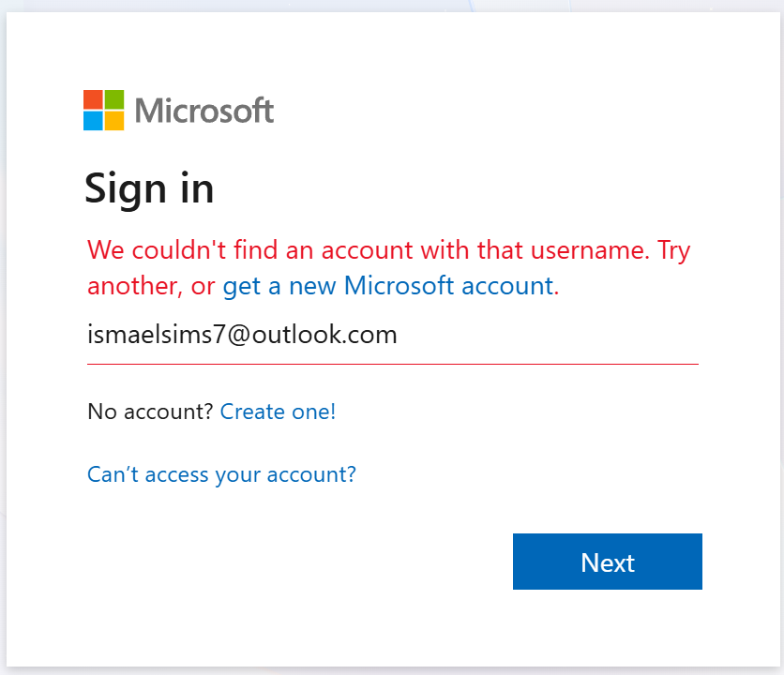Viewport: 784px width, 675px height.
Task: Click the ismaelsims7 part of the entered email
Action: pyautogui.click(x=157, y=334)
